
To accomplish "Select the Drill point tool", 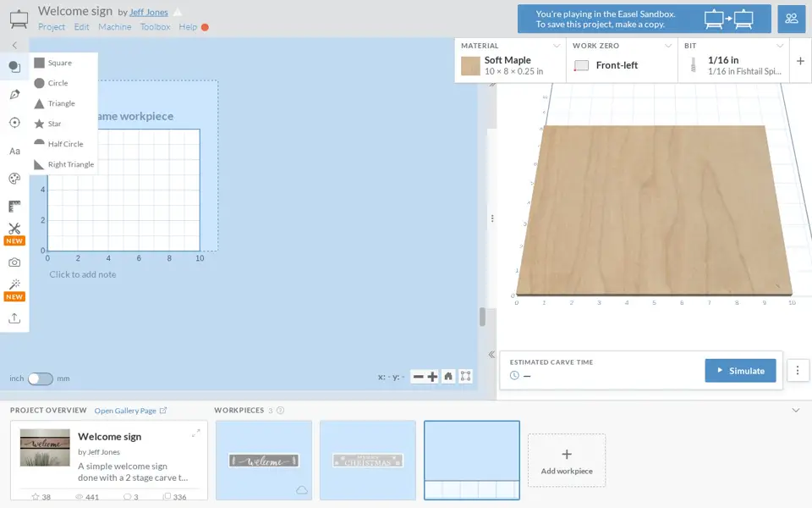I will tap(14, 122).
